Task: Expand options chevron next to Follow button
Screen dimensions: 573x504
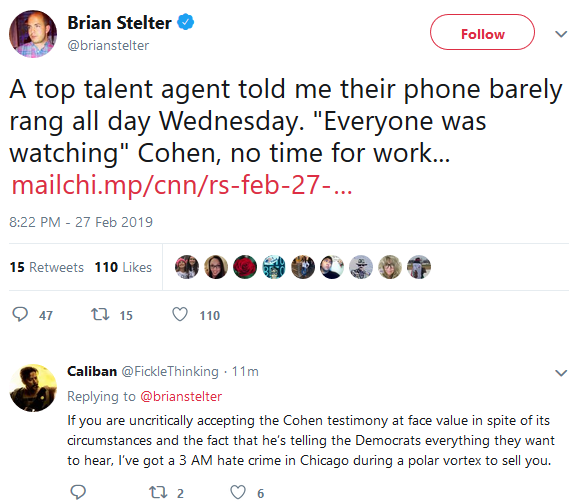Action: coord(561,34)
